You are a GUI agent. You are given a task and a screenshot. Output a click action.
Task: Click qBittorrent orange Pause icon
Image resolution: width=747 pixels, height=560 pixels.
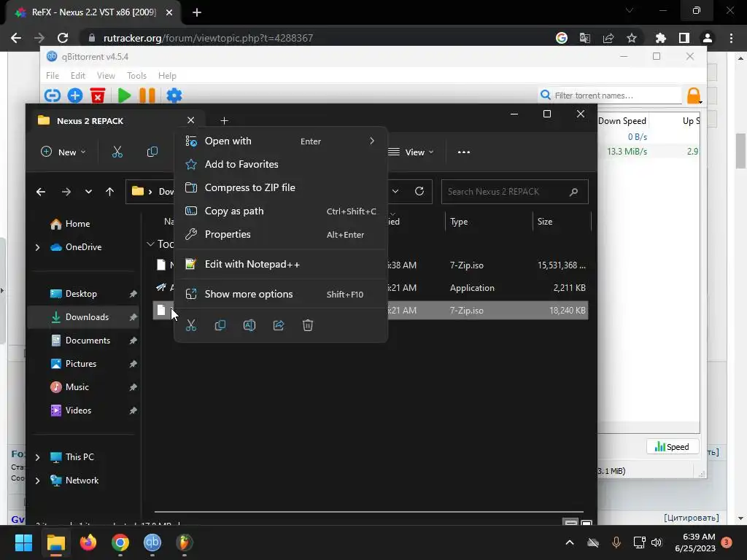(x=147, y=96)
